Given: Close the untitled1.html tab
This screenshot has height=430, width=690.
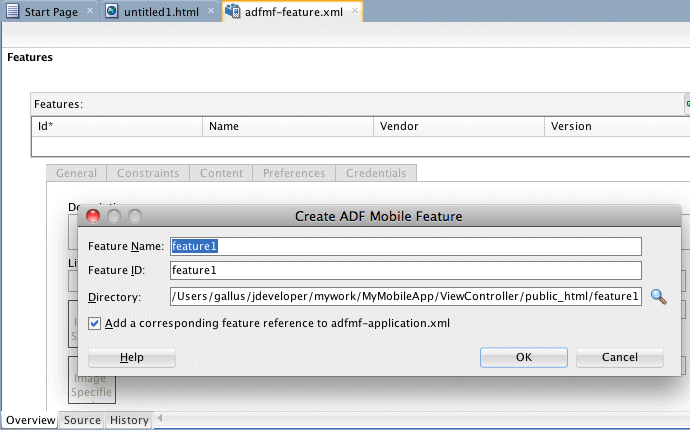Looking at the screenshot, I should [211, 11].
